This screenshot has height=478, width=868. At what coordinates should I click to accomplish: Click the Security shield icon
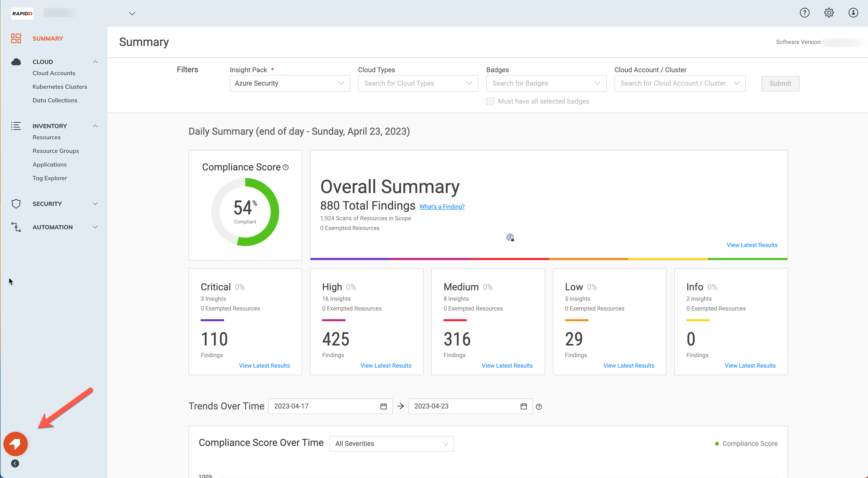coord(16,204)
